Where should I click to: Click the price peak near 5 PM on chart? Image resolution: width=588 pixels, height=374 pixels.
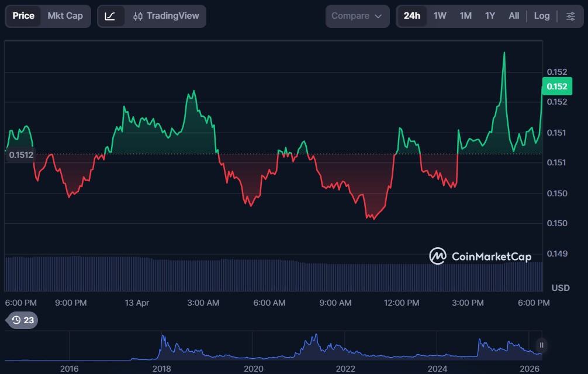tap(504, 53)
